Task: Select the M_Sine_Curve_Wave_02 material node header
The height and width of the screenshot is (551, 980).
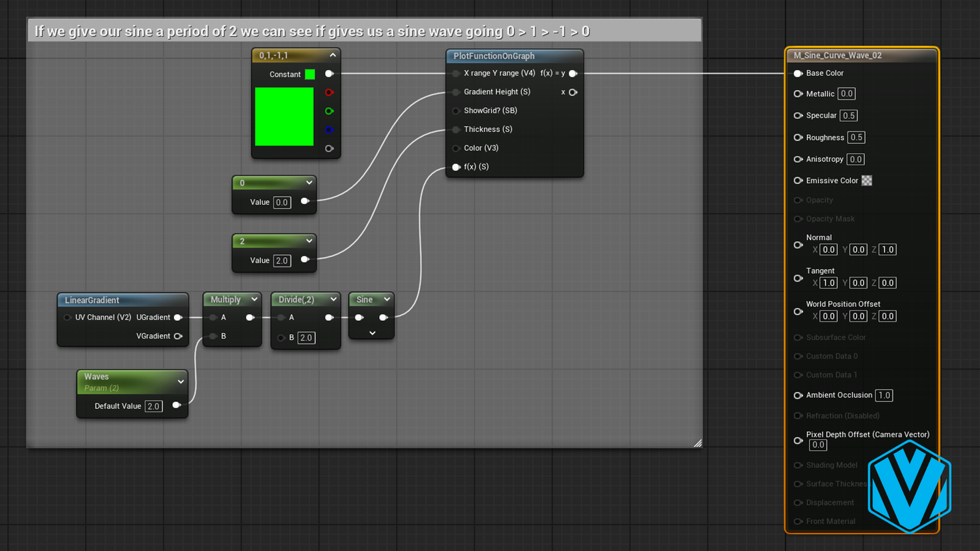Action: (x=837, y=55)
